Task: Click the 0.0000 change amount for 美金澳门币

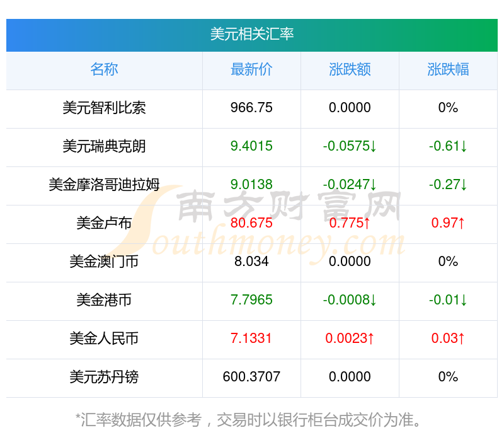Action: (350, 262)
